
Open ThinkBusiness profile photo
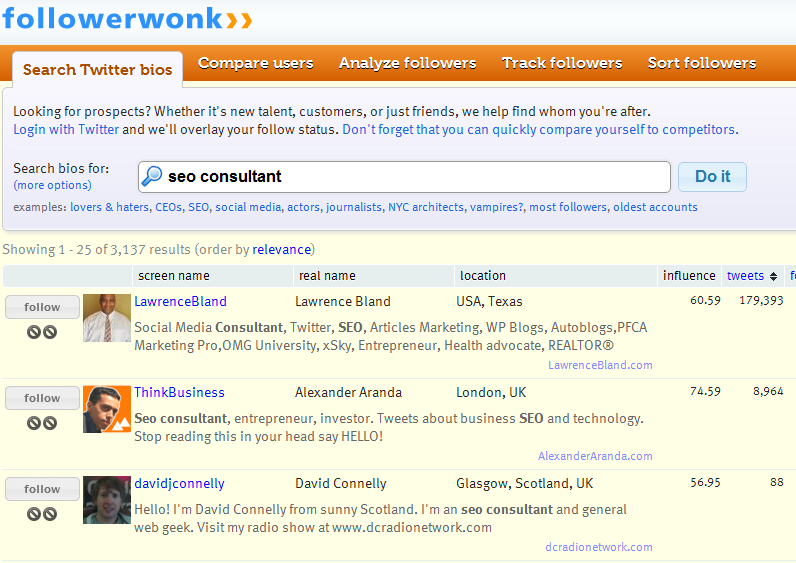(107, 409)
